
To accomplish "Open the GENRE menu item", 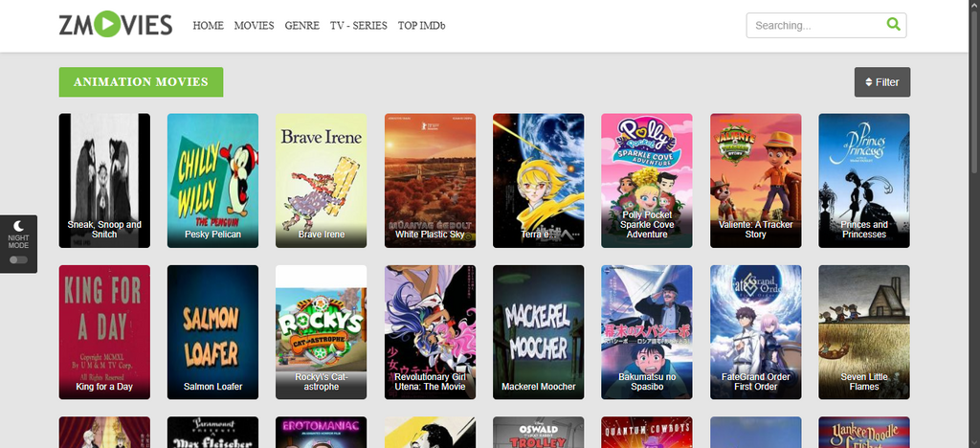I will click(301, 26).
